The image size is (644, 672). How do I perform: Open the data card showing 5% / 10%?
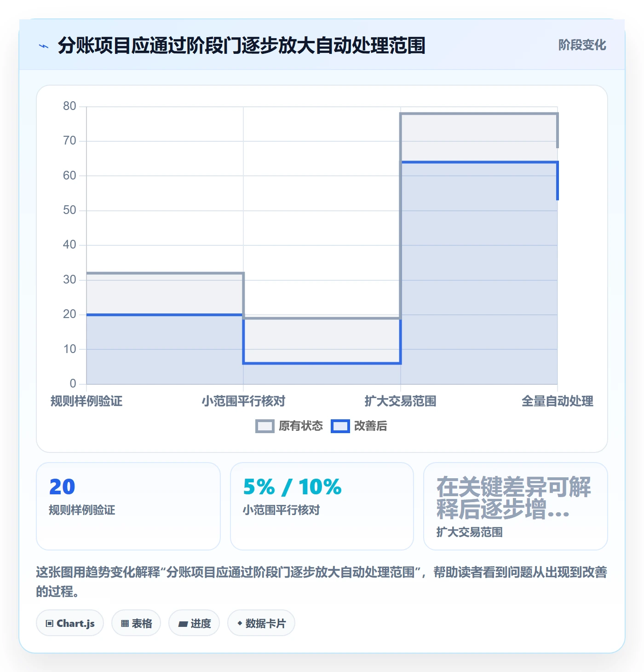[x=322, y=506]
